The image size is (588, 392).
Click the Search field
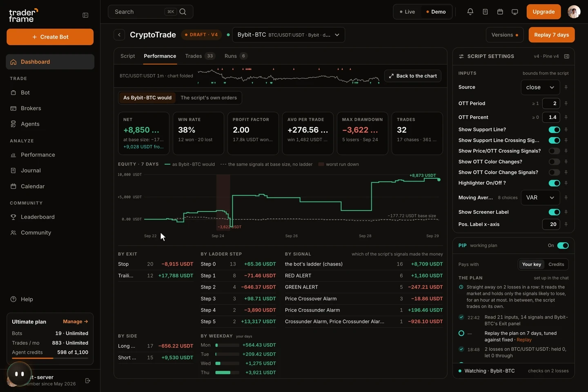[151, 12]
